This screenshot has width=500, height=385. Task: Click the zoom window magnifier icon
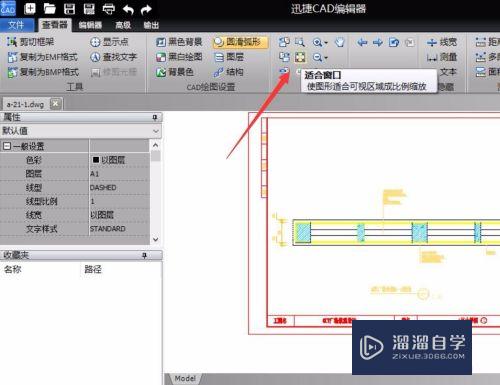pyautogui.click(x=300, y=42)
